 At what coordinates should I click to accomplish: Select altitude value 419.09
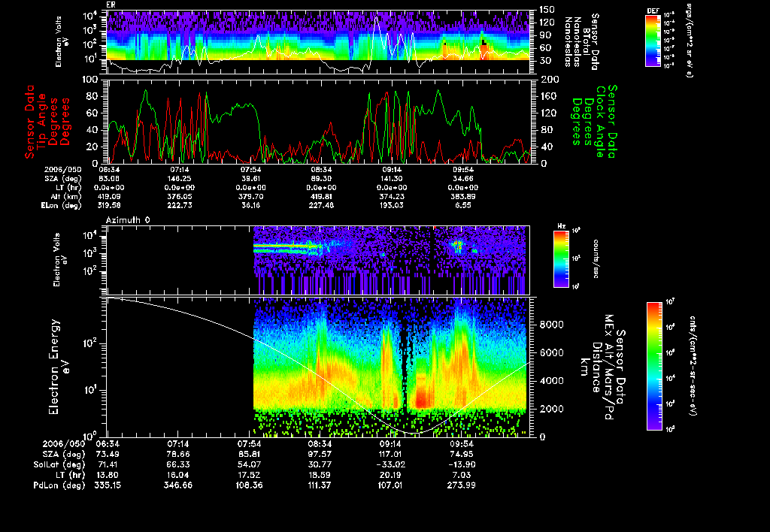tap(110, 196)
